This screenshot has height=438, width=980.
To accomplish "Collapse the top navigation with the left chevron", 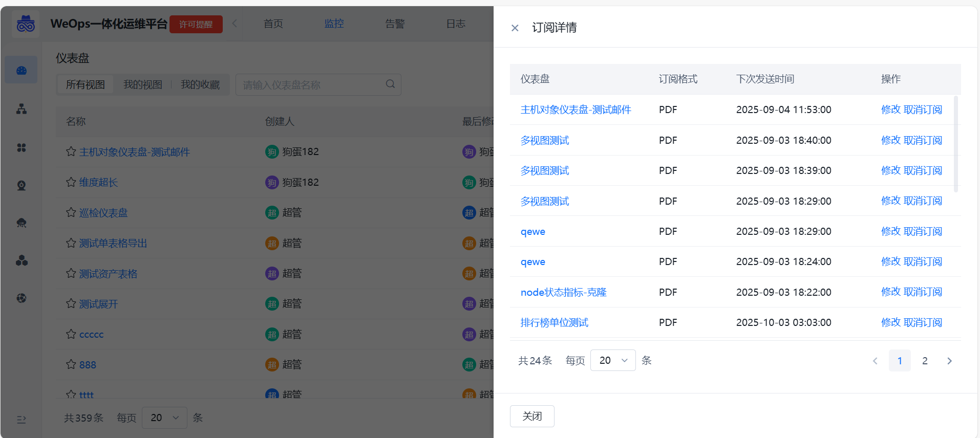I will 235,24.
